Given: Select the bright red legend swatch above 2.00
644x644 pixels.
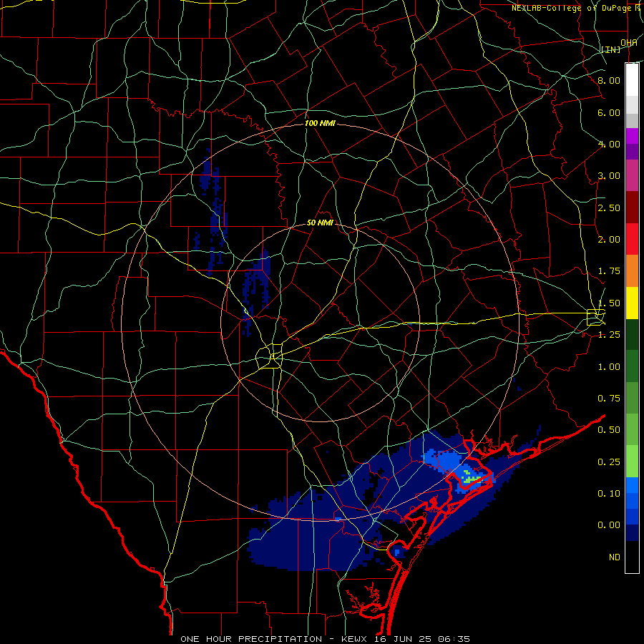Looking at the screenshot, I should pos(632,239).
